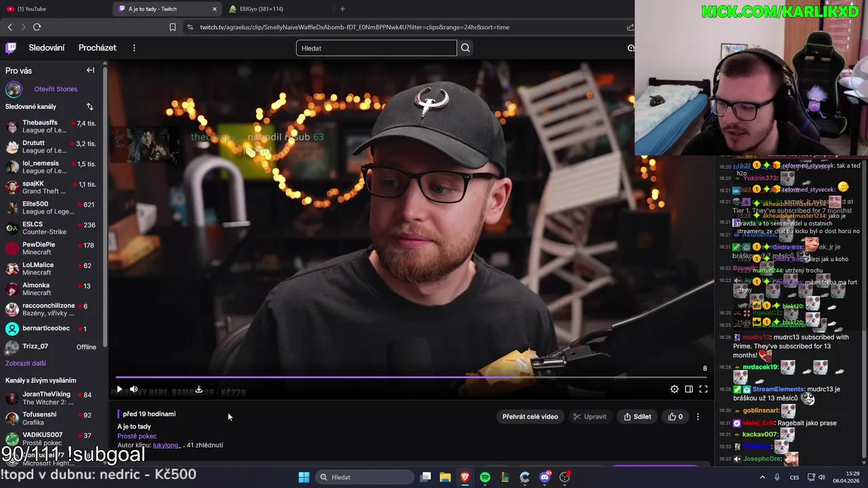The width and height of the screenshot is (868, 488).
Task: Click the Upravit button
Action: [x=589, y=417]
